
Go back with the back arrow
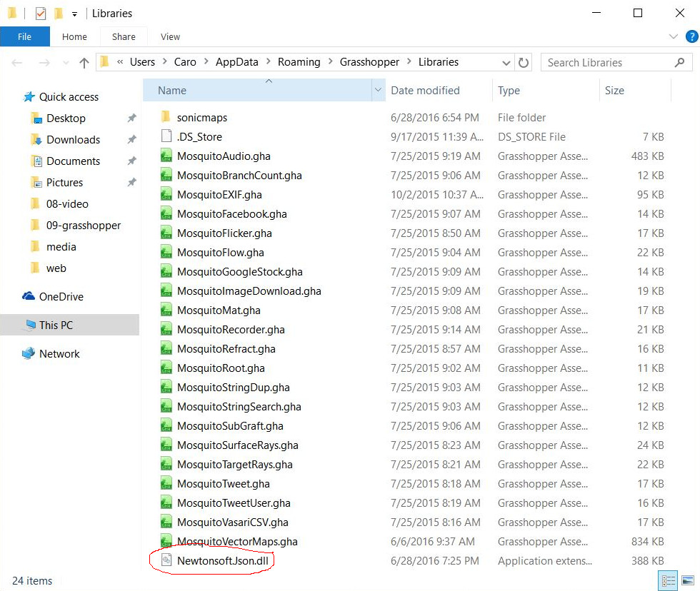(17, 62)
